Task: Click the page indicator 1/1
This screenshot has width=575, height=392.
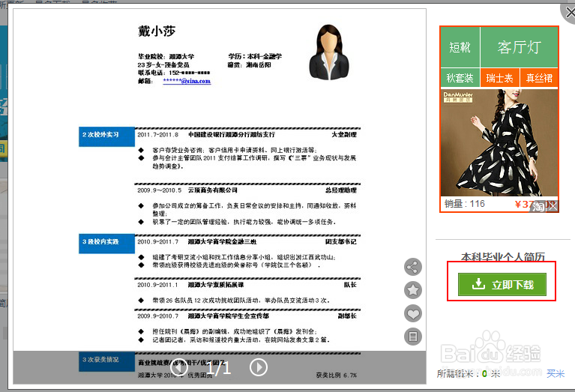Action: 219,367
